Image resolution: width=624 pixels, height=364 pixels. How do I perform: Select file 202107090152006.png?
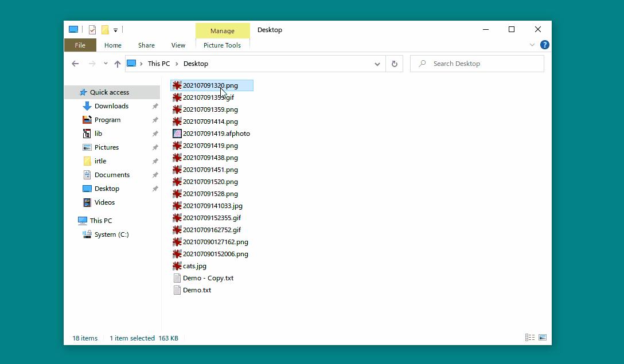[215, 254]
